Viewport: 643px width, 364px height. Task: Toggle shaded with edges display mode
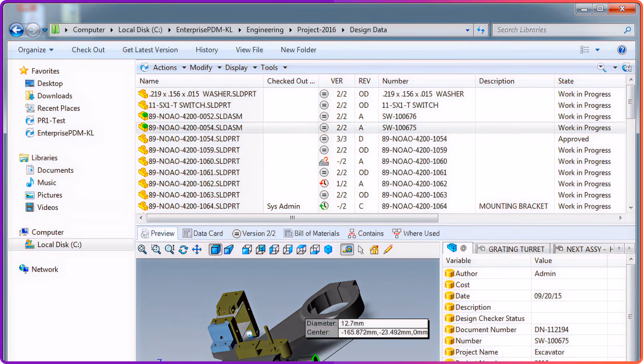point(215,249)
